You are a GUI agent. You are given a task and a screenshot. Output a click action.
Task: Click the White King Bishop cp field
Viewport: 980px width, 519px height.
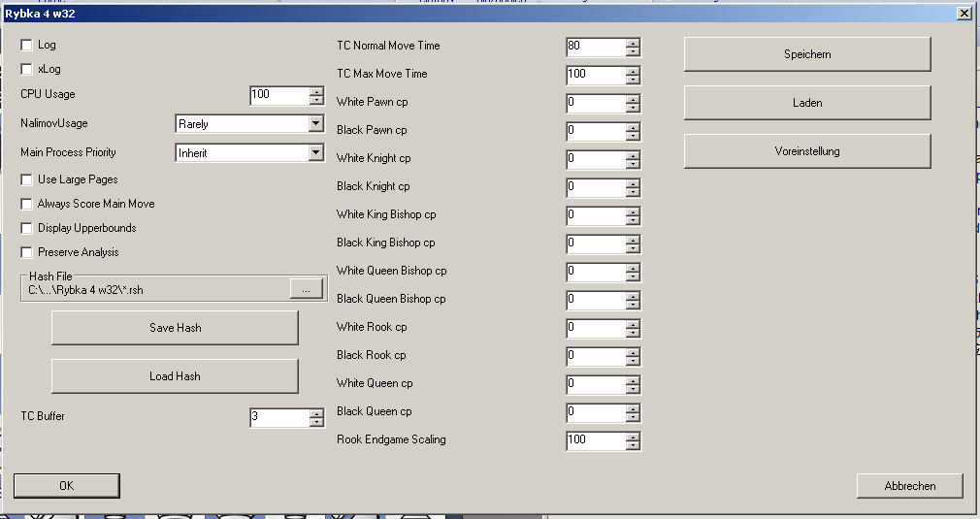tap(596, 215)
